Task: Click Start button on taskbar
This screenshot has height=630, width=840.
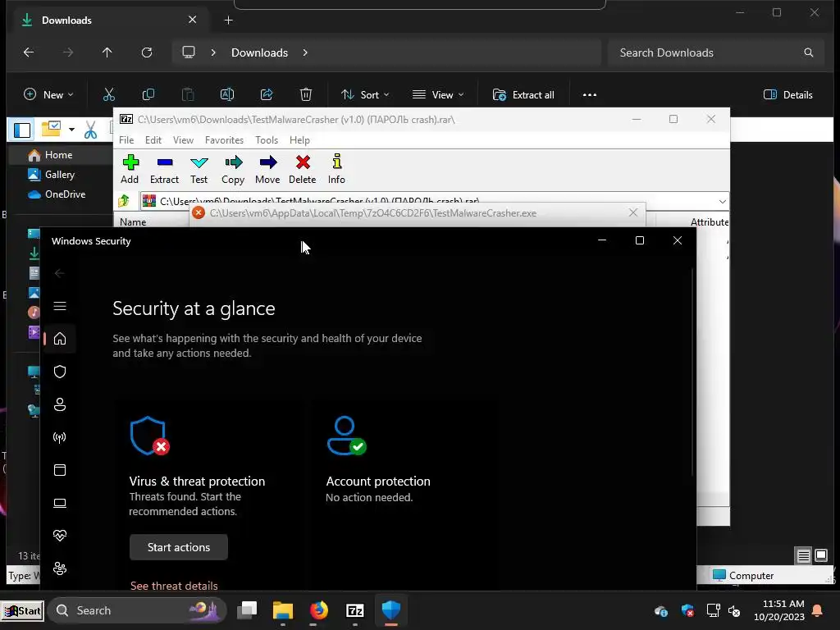Action: (22, 610)
